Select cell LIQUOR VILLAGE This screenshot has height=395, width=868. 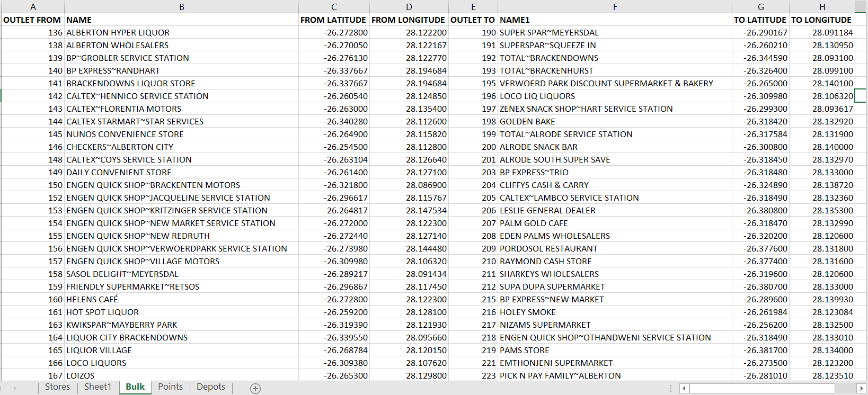tap(182, 350)
